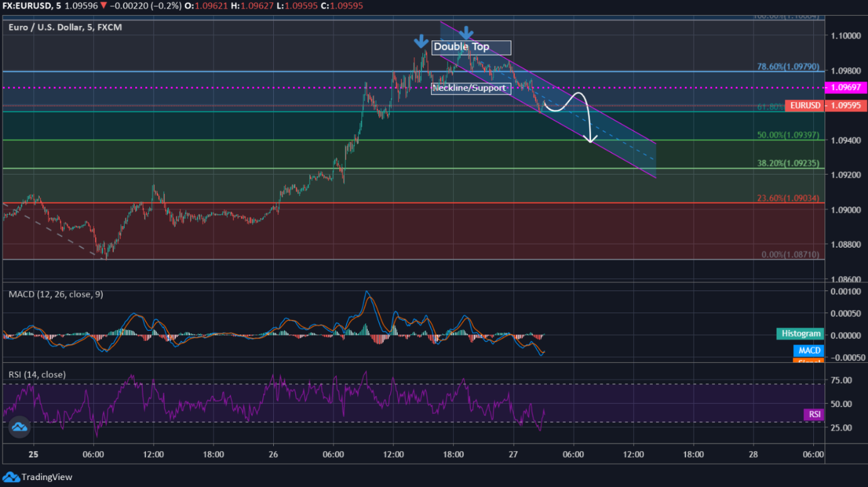868x487 pixels.
Task: Select the 50.00% Fibonacci level label
Action: tap(788, 135)
